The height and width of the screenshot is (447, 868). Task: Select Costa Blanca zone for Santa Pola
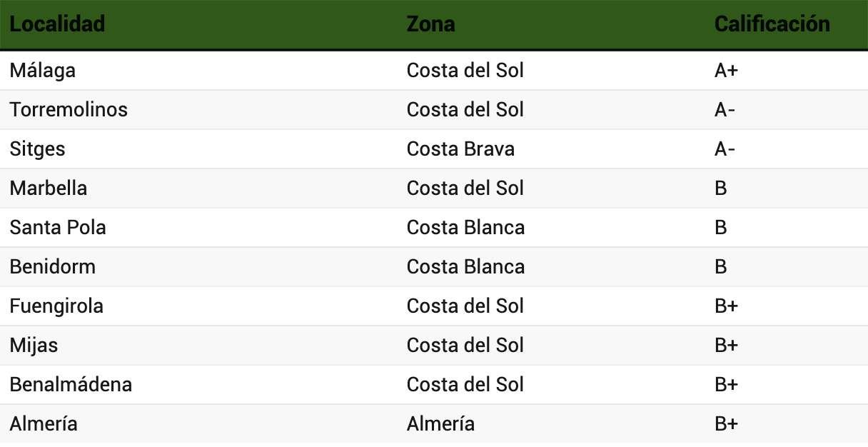point(465,228)
